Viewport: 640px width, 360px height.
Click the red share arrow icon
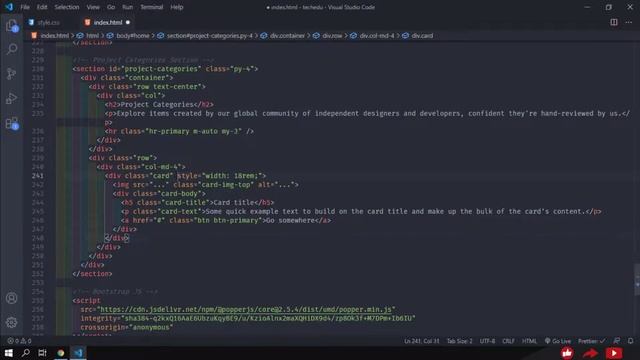(x=590, y=353)
